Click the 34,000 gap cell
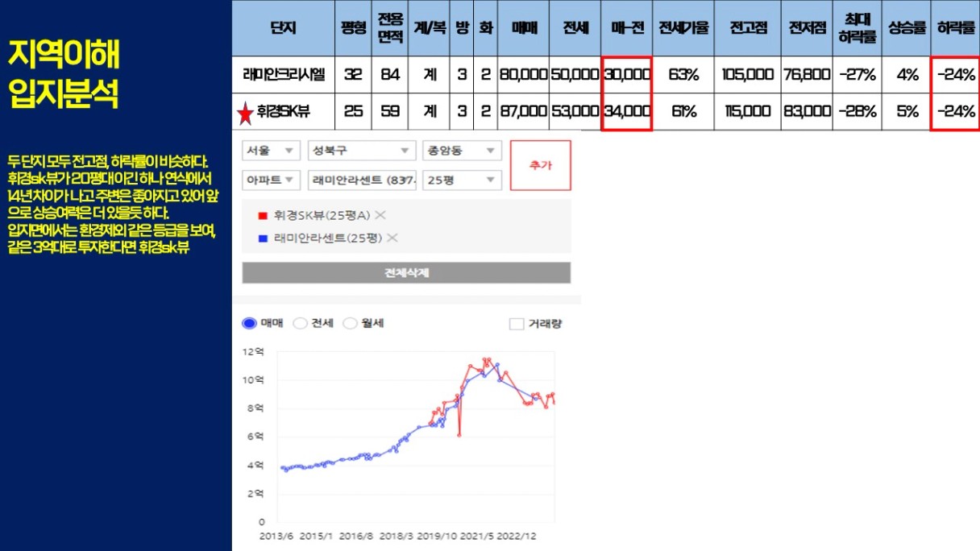980x551 pixels. click(x=626, y=112)
